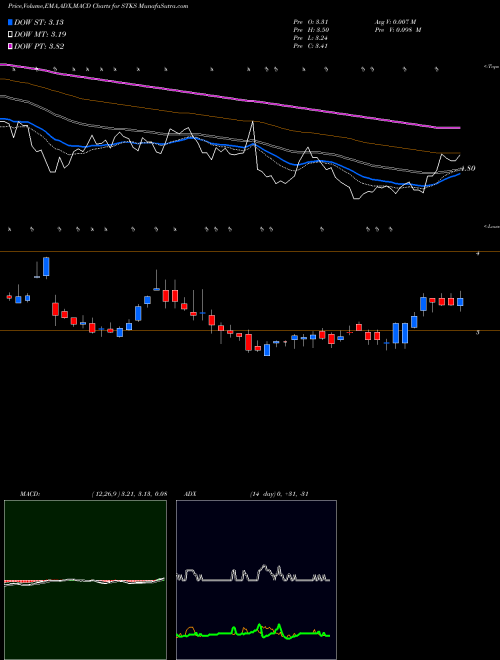Click the '<Tops' label beside the chart
Screen dimensions: 500x660
492,67
